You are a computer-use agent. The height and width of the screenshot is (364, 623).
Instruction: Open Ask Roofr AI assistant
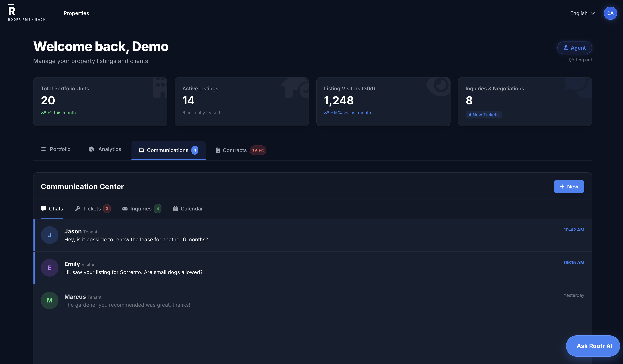[593, 346]
